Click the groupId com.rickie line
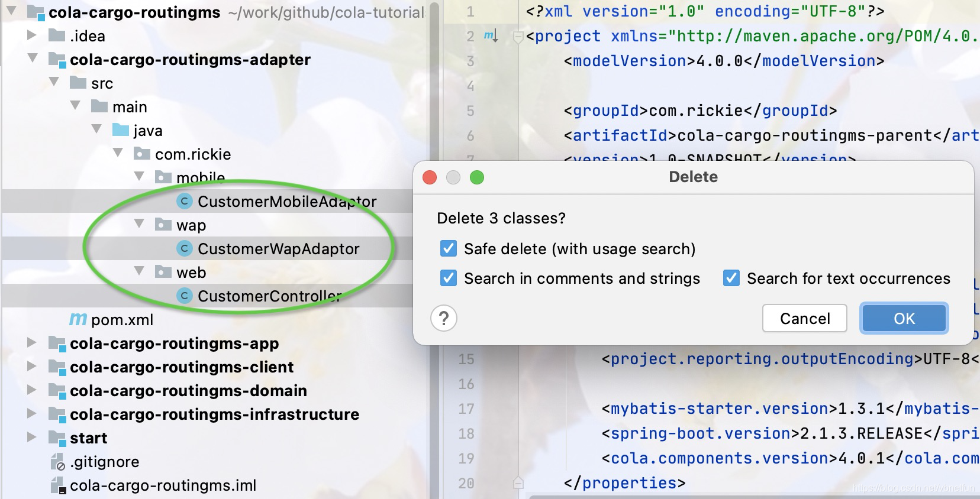 700,111
